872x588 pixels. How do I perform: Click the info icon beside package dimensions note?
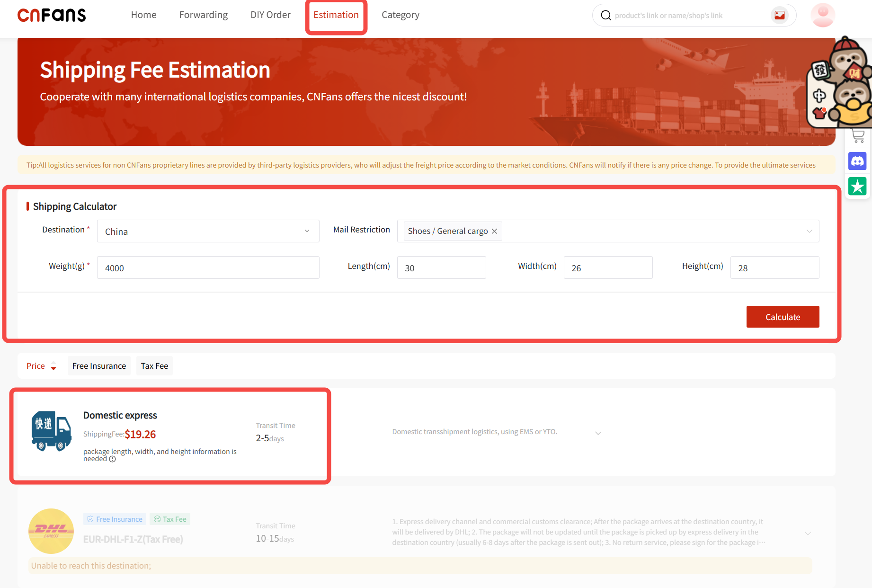(x=112, y=459)
